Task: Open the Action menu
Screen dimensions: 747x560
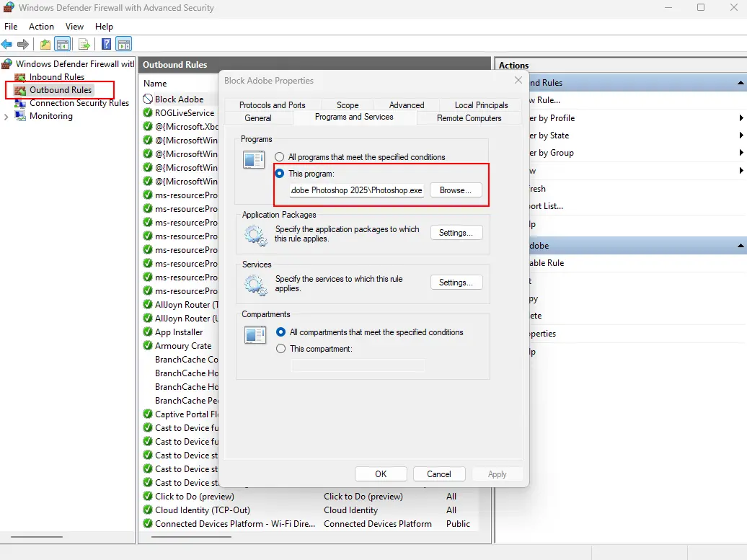Action: (x=41, y=26)
